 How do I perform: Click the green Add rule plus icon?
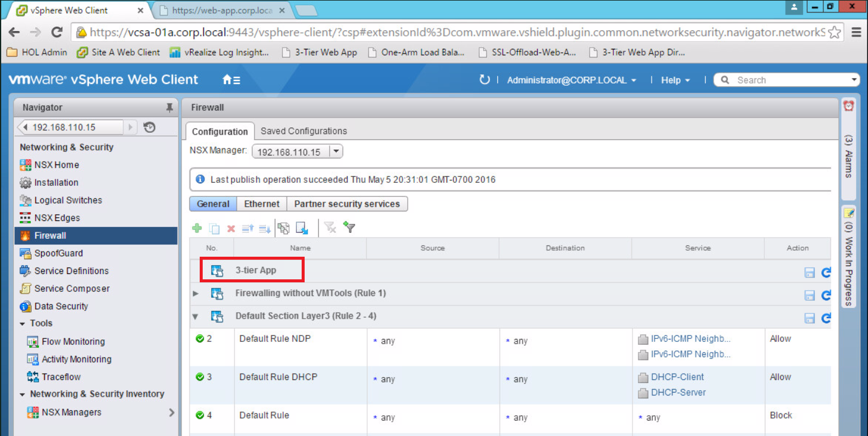197,228
